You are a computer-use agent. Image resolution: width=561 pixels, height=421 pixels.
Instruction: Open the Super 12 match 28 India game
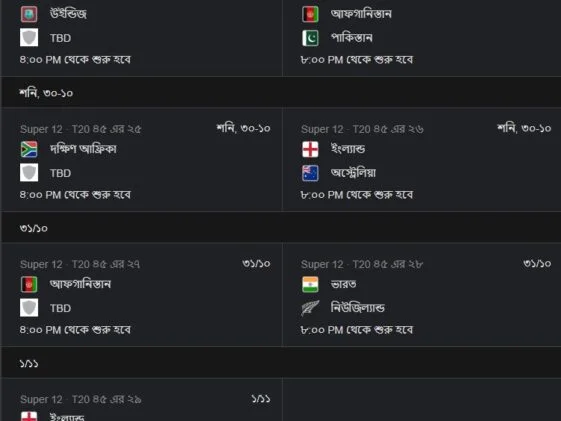pos(362,264)
